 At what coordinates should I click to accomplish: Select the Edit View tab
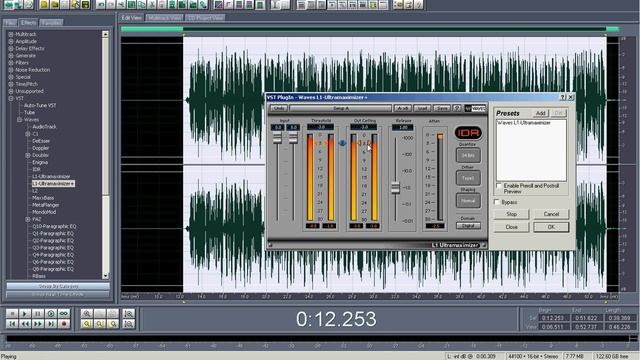131,18
